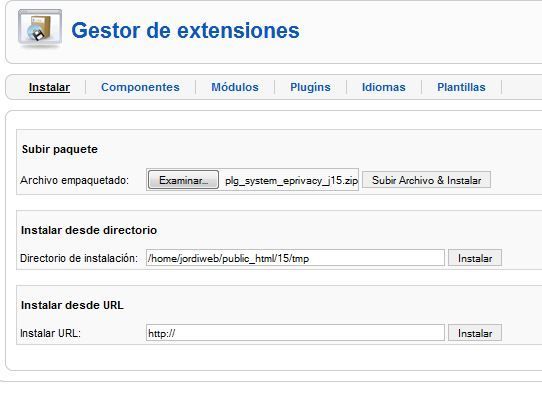This screenshot has height=403, width=542.
Task: Focus the Instalar URL http:// field
Action: [x=295, y=333]
